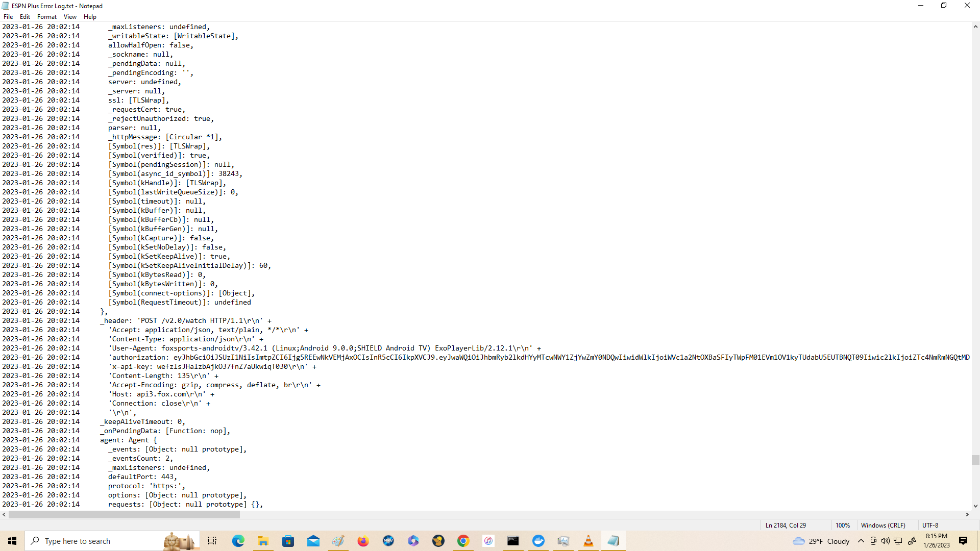Click the vertical scrollbar down arrow
Viewport: 980px width, 551px height.
point(975,506)
